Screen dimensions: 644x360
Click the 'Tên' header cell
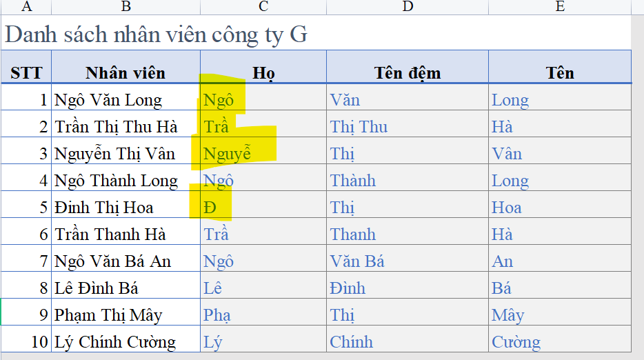(x=559, y=73)
